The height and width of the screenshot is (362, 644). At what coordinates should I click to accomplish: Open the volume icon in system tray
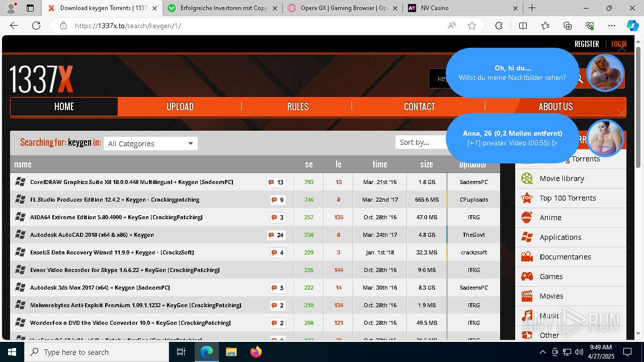[579, 352]
